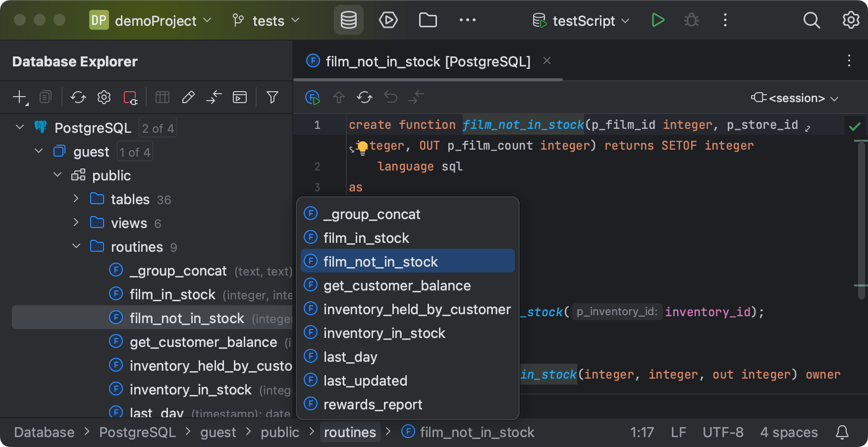Disconnect from the PostgreSQL data source
Viewport: 868px width, 447px height.
tap(130, 97)
